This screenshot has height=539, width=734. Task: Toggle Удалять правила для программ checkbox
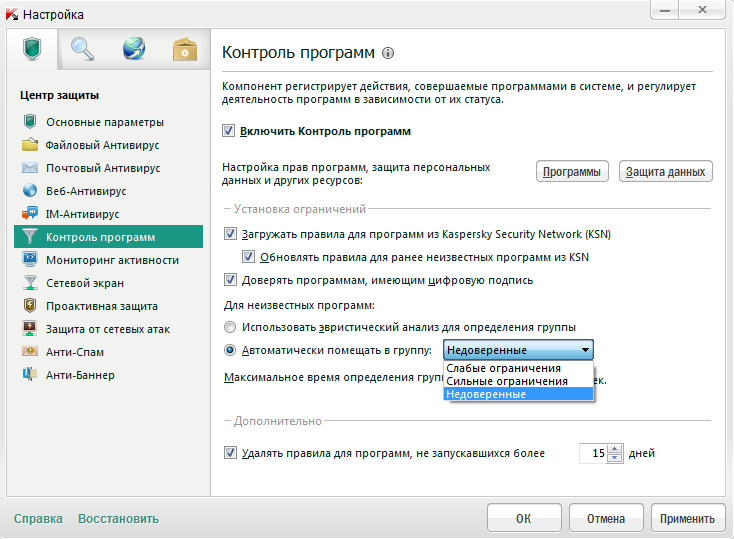pos(230,452)
